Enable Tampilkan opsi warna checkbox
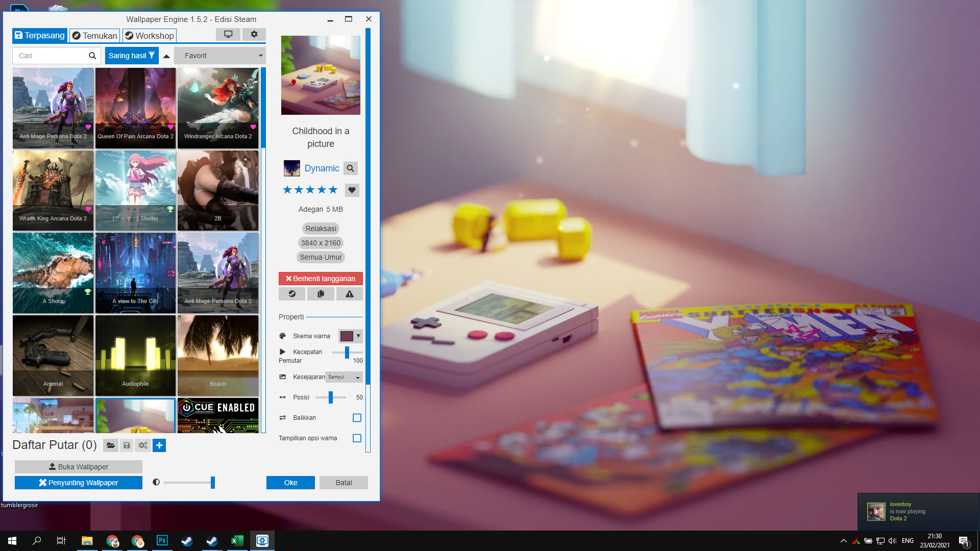 click(x=357, y=438)
